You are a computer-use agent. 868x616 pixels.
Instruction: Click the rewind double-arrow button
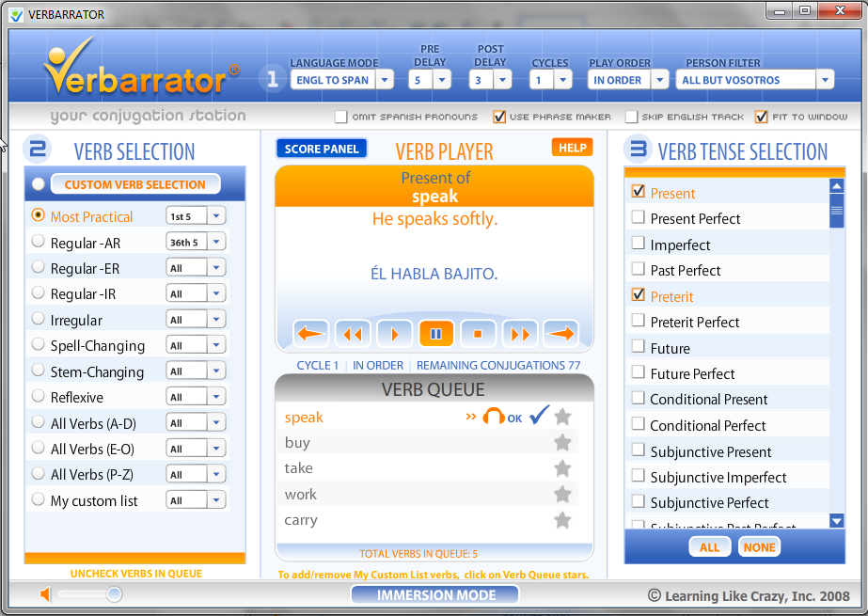[353, 334]
